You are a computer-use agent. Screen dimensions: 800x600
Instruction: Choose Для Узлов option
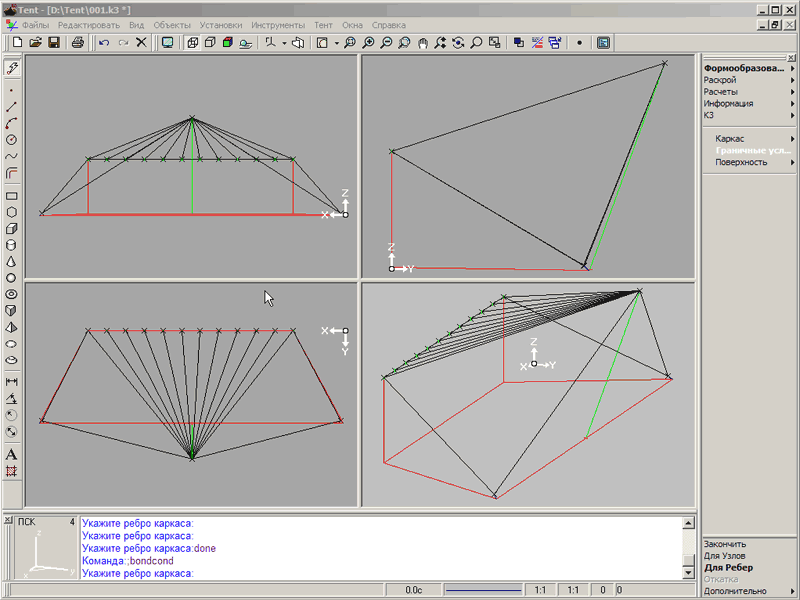[724, 556]
